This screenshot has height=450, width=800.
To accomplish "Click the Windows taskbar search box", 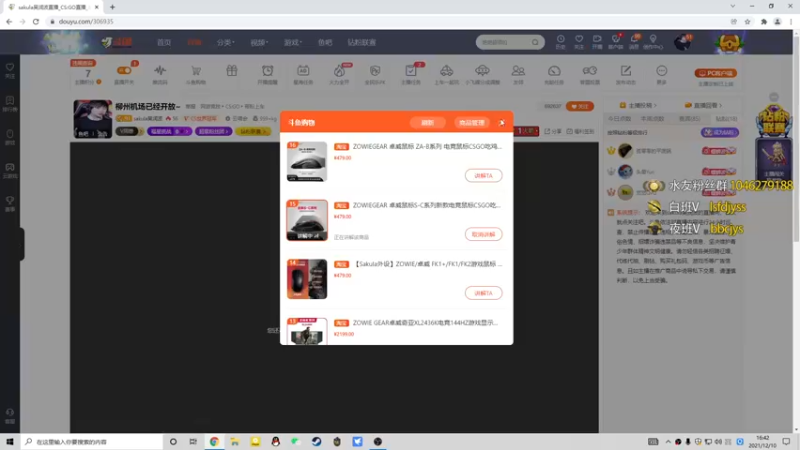I will pos(92,441).
